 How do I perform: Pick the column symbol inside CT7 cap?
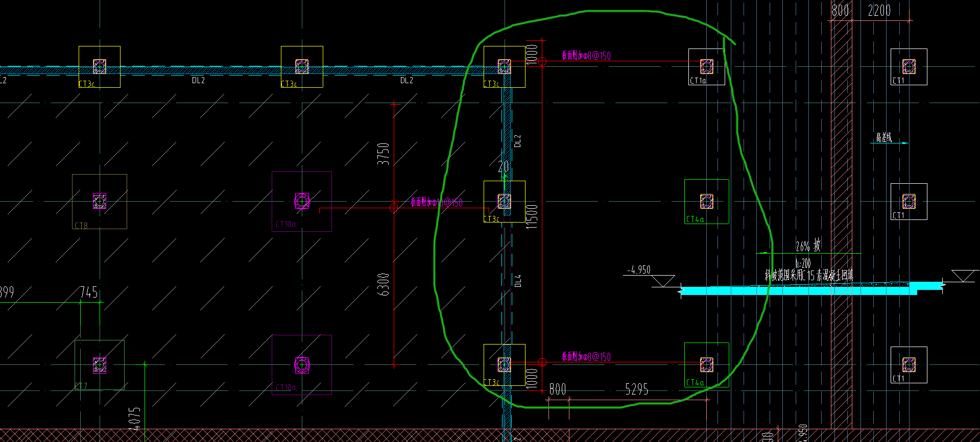pyautogui.click(x=100, y=364)
